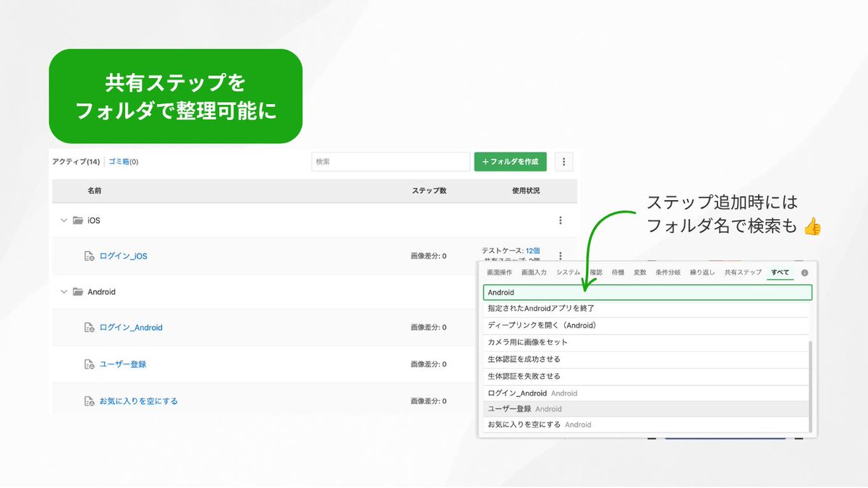Click the step picker list scrollbar
The image size is (868, 488).
(x=811, y=386)
